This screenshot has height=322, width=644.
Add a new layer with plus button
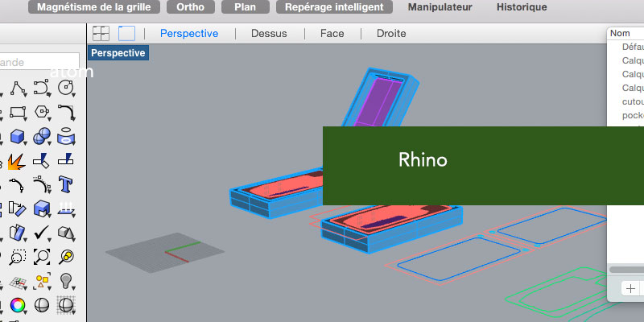pos(630,289)
